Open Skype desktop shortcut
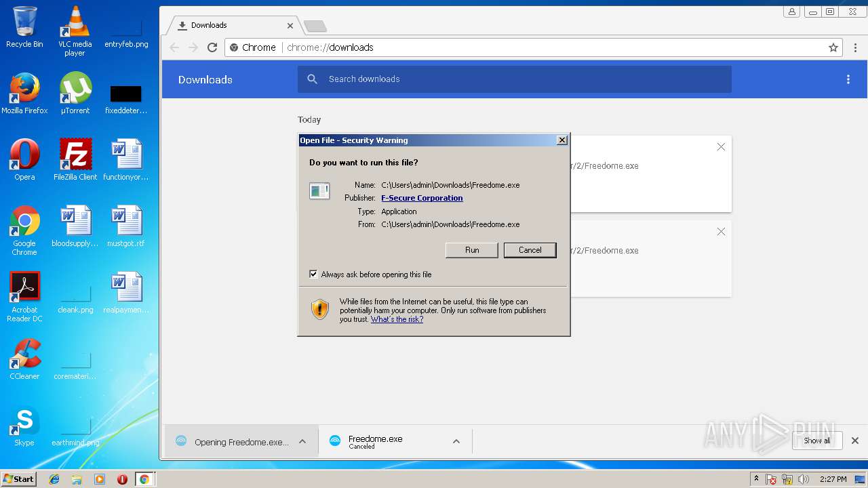The height and width of the screenshot is (488, 868). click(x=24, y=426)
